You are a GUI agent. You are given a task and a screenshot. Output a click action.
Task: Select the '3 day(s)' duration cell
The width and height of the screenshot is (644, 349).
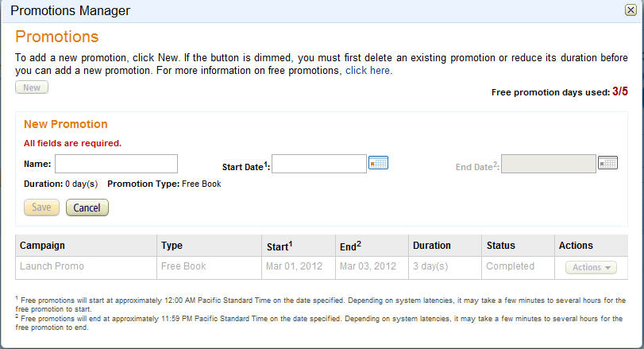coord(445,268)
